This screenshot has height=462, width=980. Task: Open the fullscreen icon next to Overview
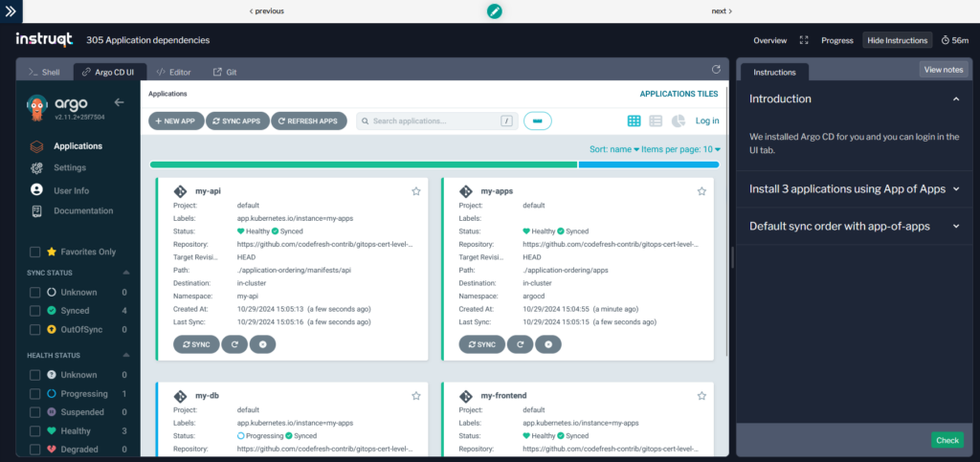pos(804,40)
